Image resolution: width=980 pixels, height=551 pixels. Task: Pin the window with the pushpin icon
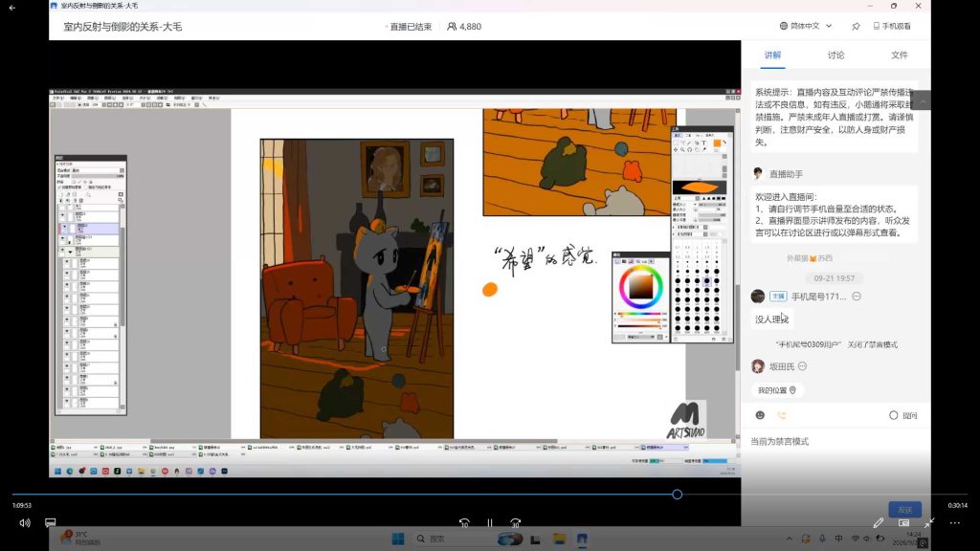click(x=856, y=26)
